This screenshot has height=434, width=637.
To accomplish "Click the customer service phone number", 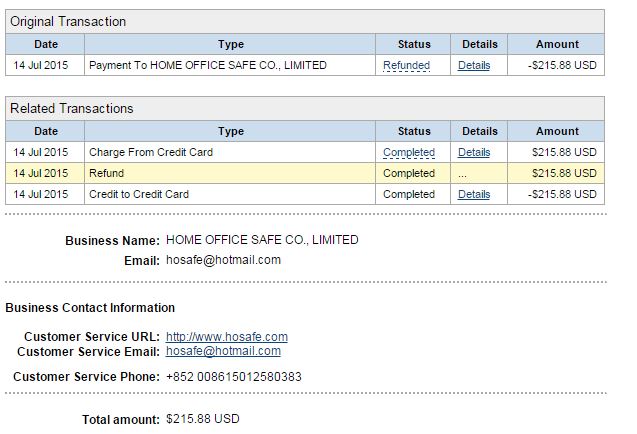I will pos(234,377).
